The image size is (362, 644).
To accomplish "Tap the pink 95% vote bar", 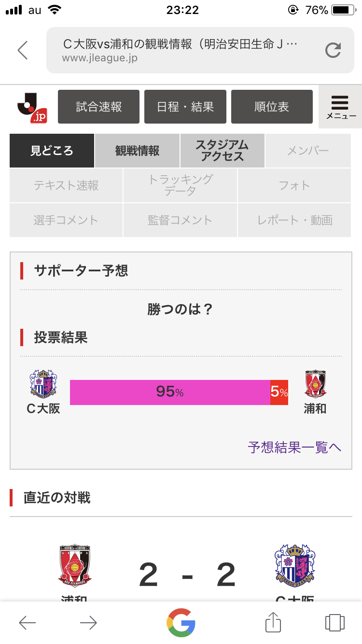I will pos(170,392).
